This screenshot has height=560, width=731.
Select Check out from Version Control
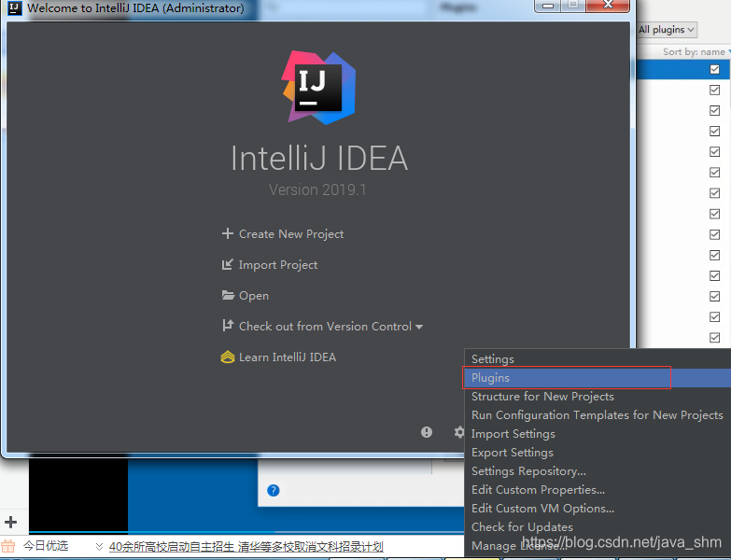click(325, 326)
